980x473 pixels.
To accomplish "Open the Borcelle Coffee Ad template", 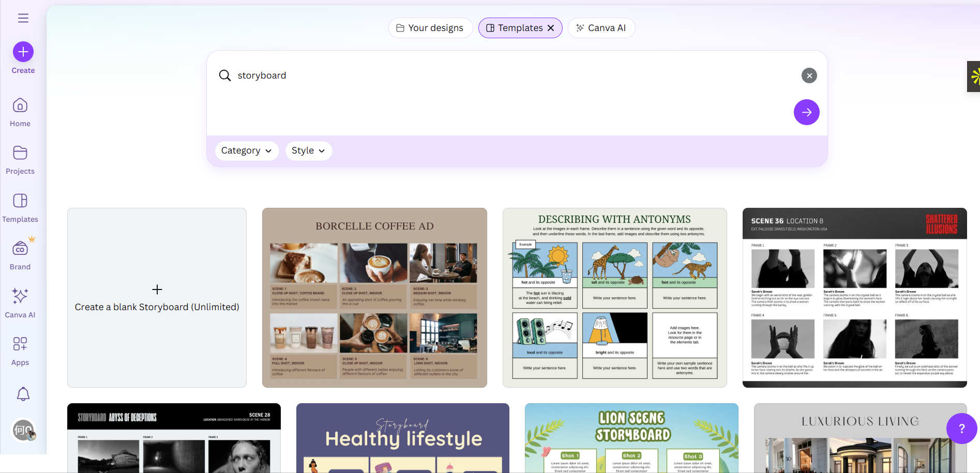I will pos(374,298).
